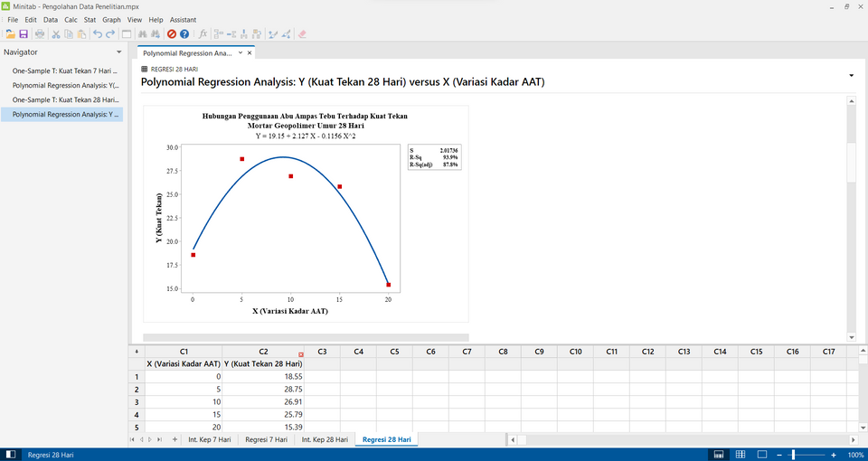Viewport: 868px width, 461px height.
Task: Select the cell containing 18.55
Action: coord(263,376)
